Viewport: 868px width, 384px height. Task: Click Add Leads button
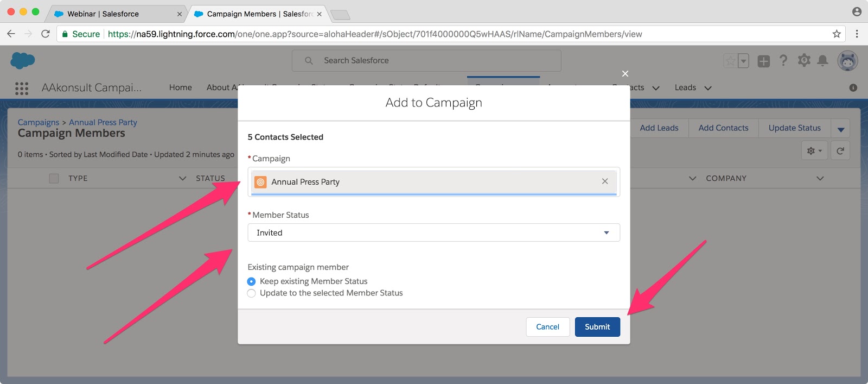pos(659,128)
